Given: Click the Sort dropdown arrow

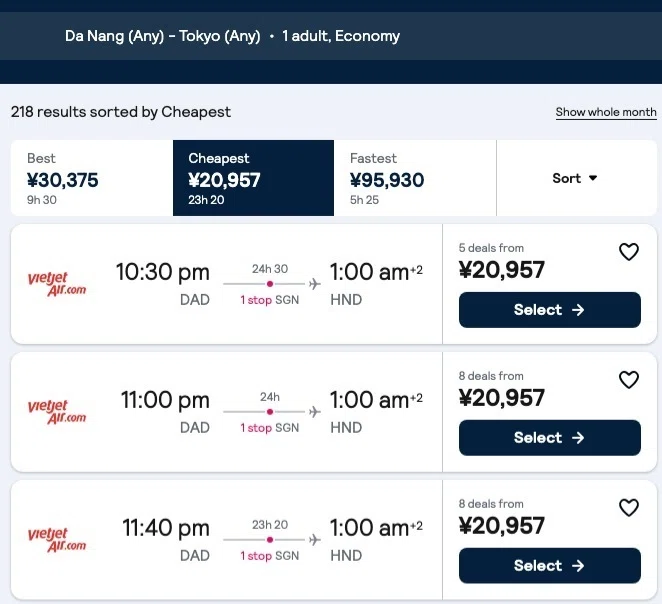Looking at the screenshot, I should [x=593, y=178].
